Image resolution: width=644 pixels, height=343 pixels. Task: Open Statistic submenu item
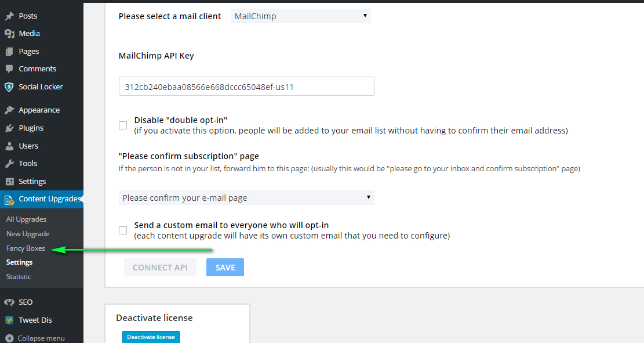click(x=19, y=277)
